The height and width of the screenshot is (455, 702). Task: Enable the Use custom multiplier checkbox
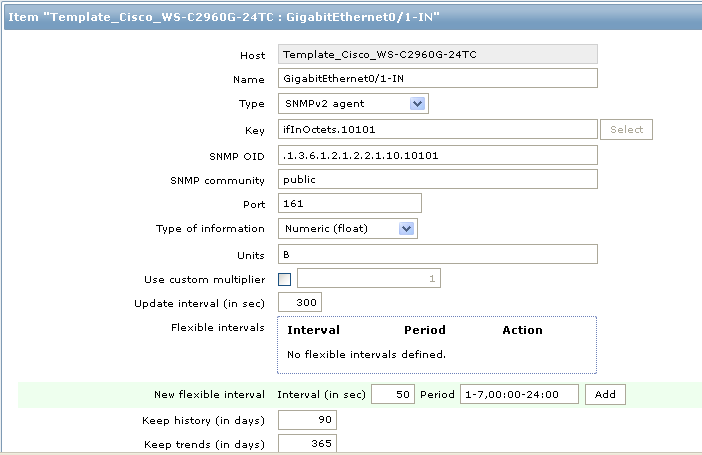(284, 279)
